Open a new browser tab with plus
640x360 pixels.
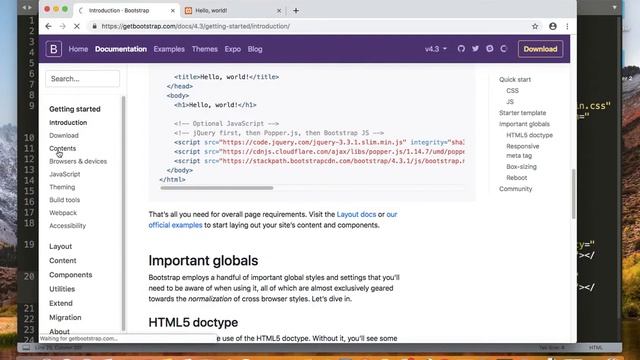click(296, 11)
